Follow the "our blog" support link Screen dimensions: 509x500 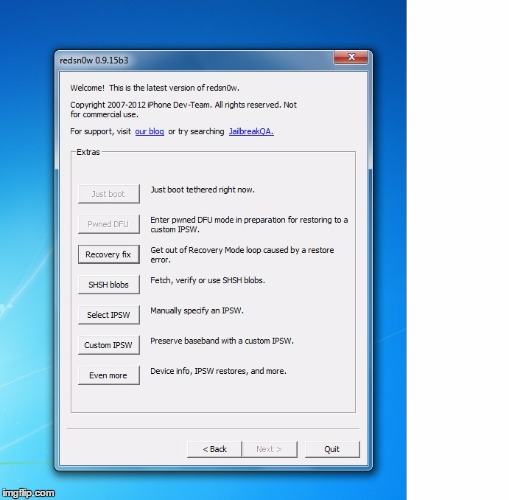(149, 131)
